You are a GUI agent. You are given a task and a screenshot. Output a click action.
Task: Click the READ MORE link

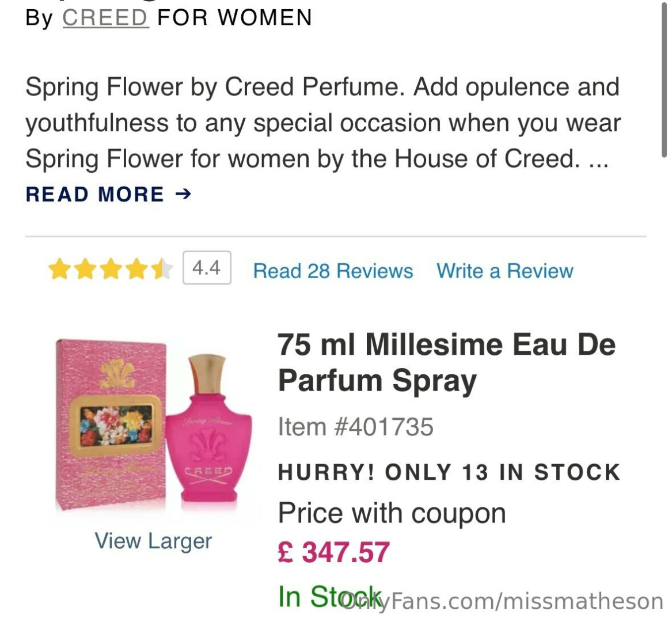point(95,195)
